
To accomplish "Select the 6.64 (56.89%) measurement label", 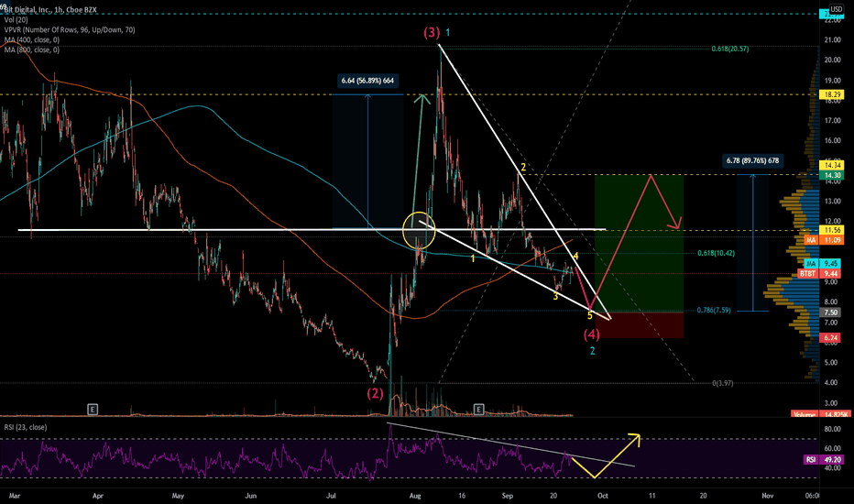I will coord(367,81).
